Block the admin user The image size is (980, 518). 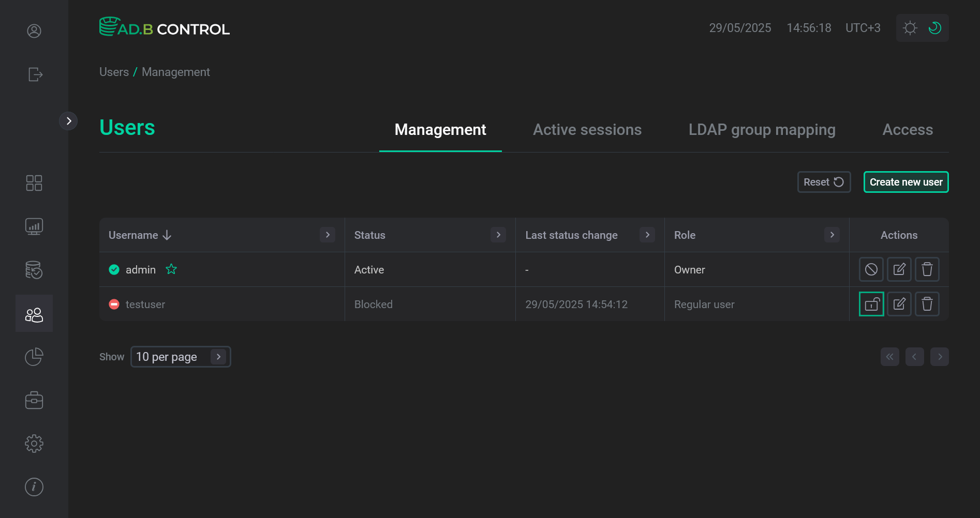click(x=871, y=269)
